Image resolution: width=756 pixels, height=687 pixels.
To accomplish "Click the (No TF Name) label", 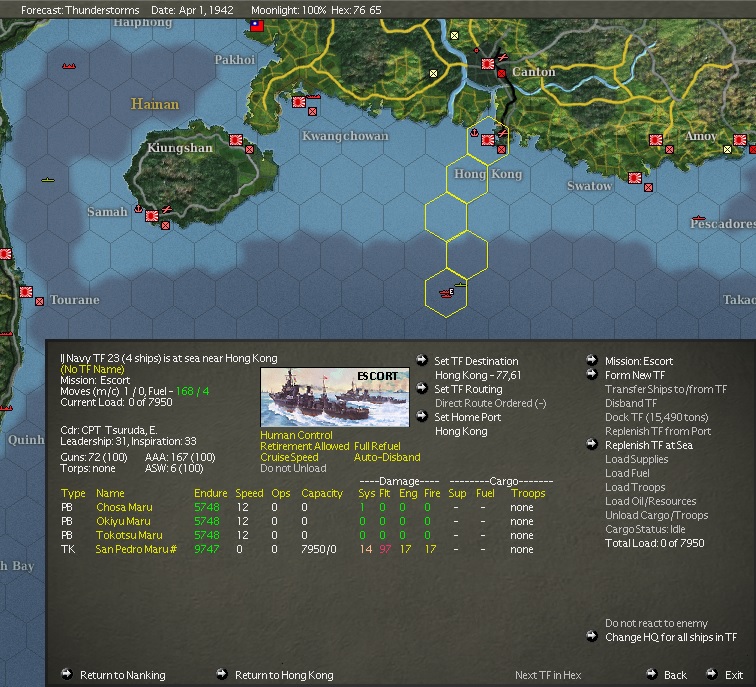I will [x=93, y=369].
